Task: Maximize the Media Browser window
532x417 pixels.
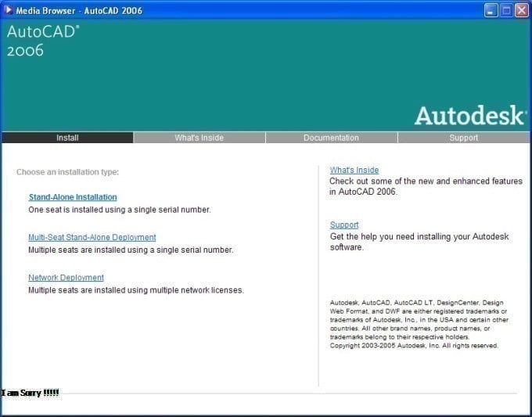Action: click(x=506, y=10)
